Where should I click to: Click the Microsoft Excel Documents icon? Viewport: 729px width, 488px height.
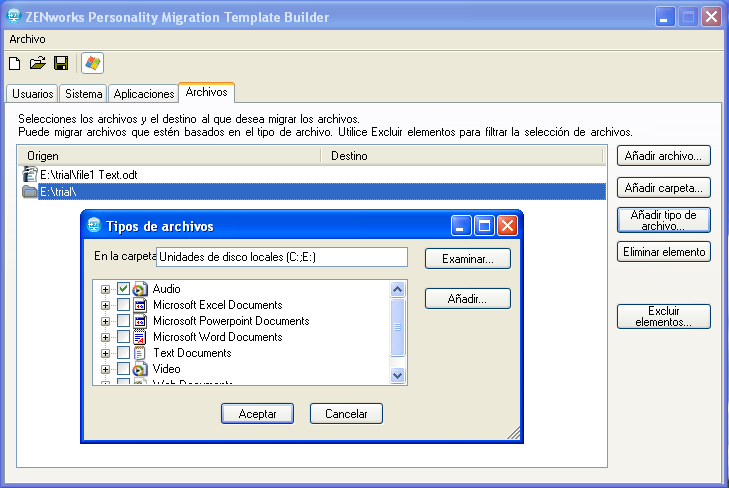click(140, 305)
